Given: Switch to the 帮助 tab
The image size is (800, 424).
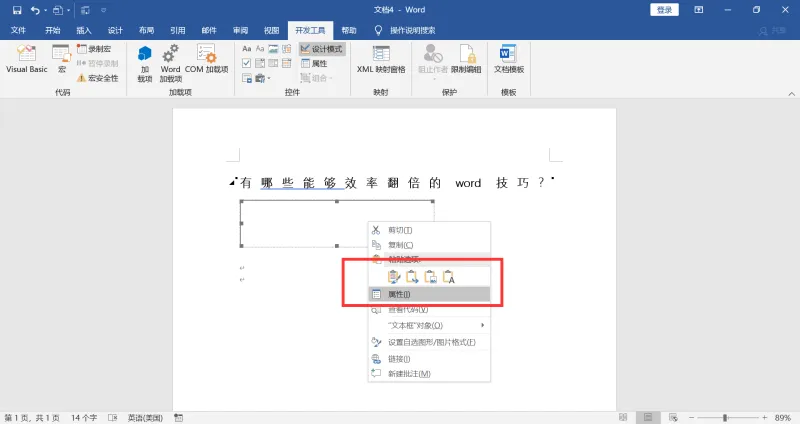Looking at the screenshot, I should click(349, 31).
